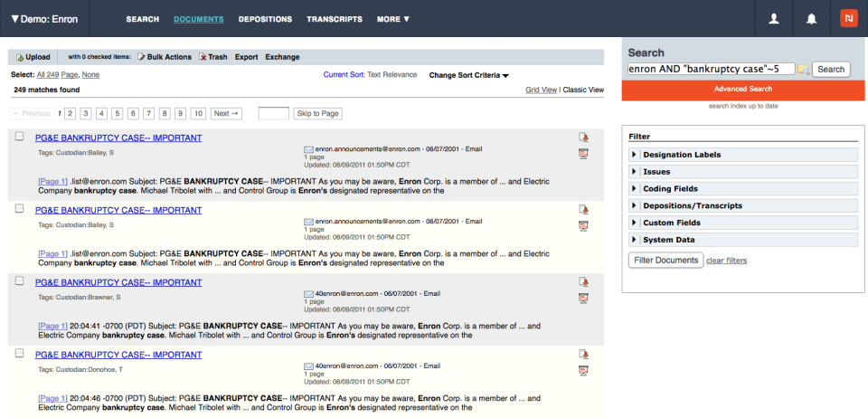Check the Donohoe, T result checkbox

pos(19,353)
